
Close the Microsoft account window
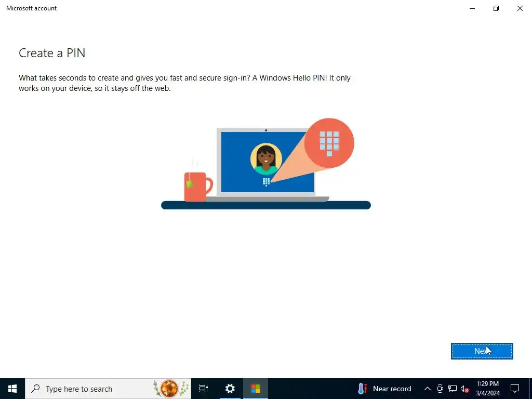pos(520,8)
